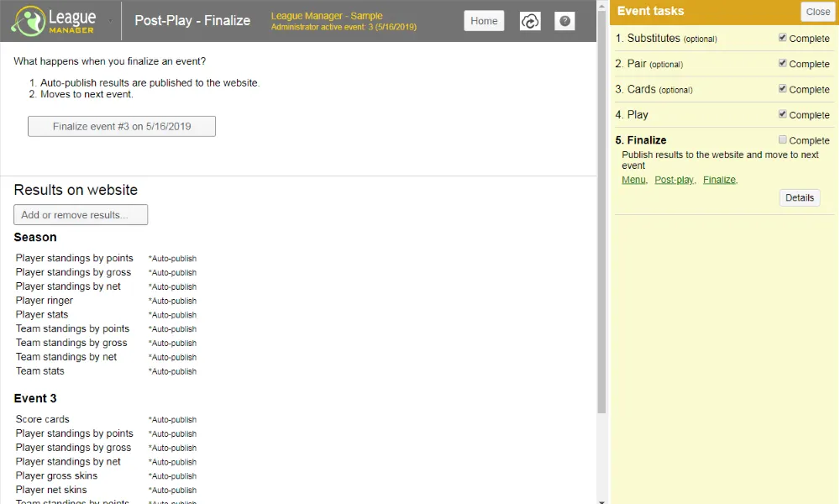Go to Home page

pyautogui.click(x=484, y=21)
